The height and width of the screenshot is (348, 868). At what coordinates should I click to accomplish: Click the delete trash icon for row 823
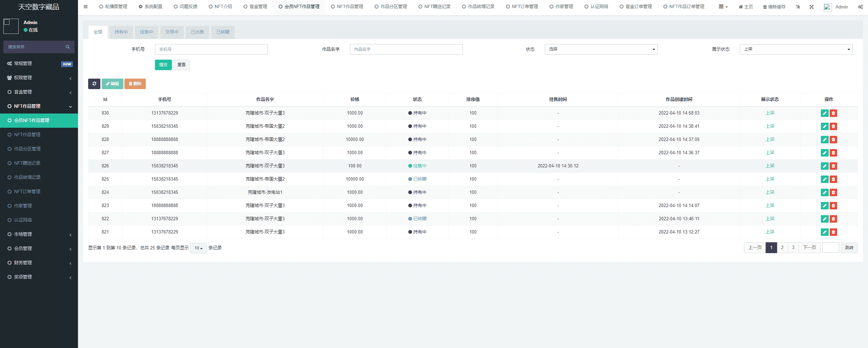click(x=833, y=206)
